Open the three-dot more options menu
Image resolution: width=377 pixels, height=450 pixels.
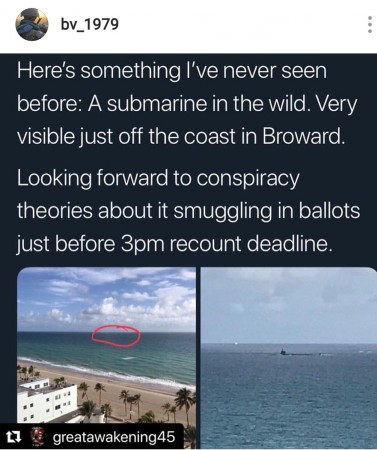[x=369, y=24]
